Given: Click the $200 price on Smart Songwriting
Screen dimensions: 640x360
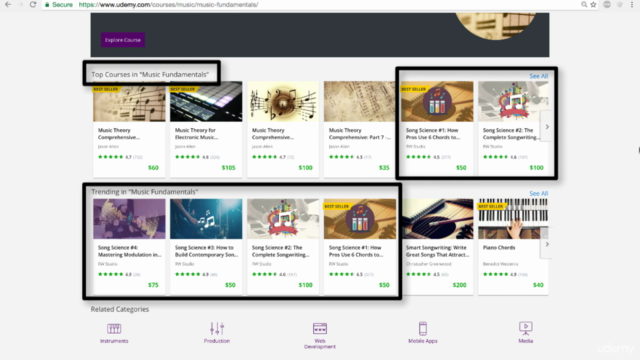Looking at the screenshot, I should point(459,285).
